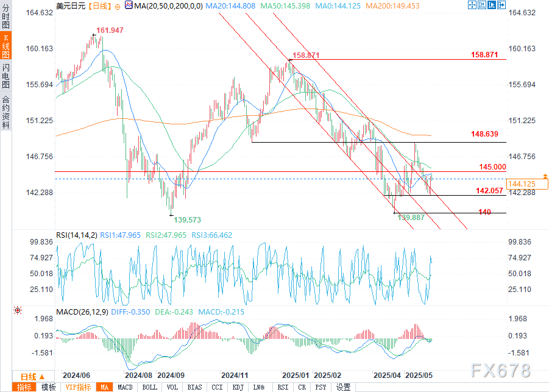Click the MA indicator icon before MA(20,50,0,200,0,0)

(x=128, y=5)
